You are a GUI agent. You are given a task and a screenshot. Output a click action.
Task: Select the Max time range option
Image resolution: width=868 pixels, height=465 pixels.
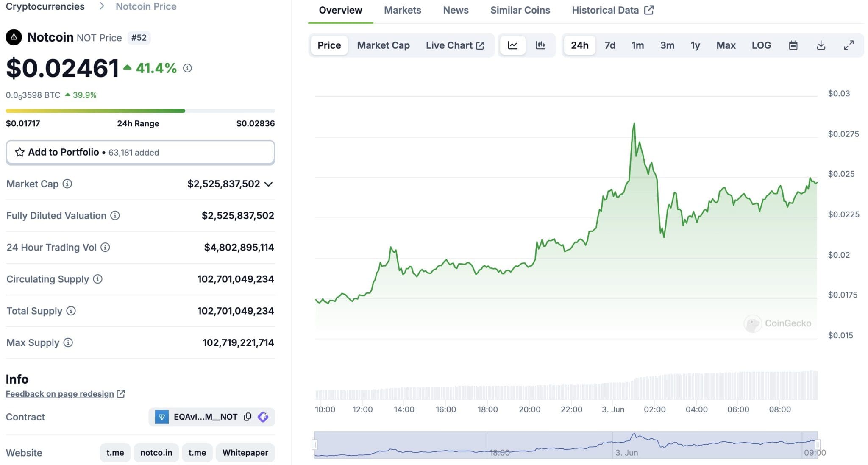click(726, 45)
